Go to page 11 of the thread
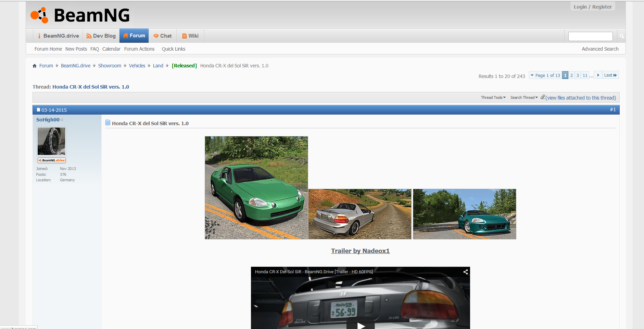This screenshot has width=644, height=329. click(585, 75)
